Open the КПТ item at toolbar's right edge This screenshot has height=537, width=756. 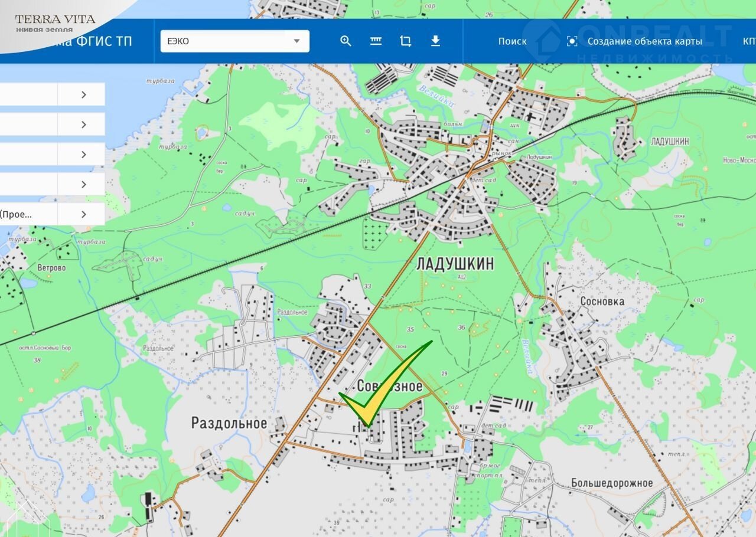(x=748, y=41)
